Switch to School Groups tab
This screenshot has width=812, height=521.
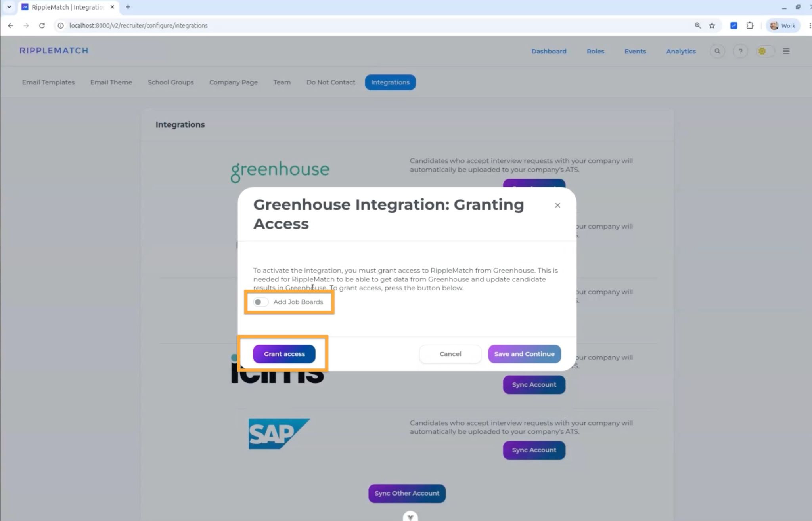[170, 82]
